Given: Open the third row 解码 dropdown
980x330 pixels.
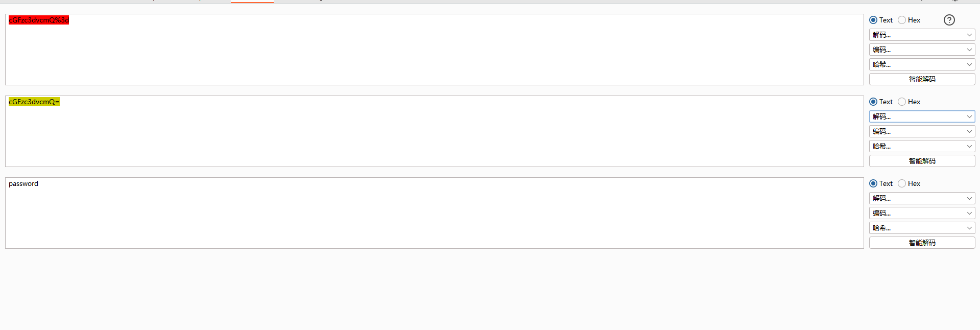Looking at the screenshot, I should coord(922,198).
